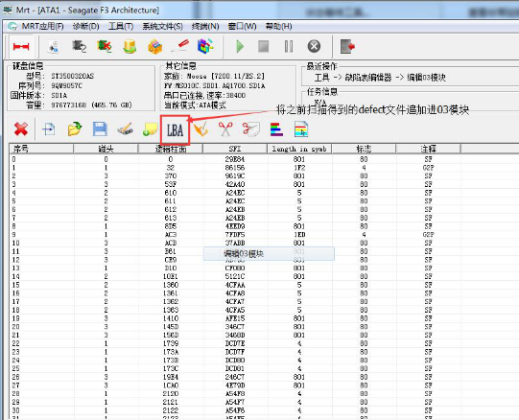The height and width of the screenshot is (420, 519).
Task: Click the chip with number 2 toolbar icon
Action: coord(79,47)
